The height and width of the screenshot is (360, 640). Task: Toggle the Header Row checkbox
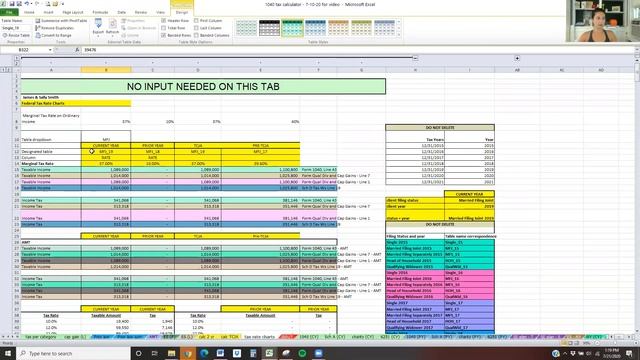164,20
